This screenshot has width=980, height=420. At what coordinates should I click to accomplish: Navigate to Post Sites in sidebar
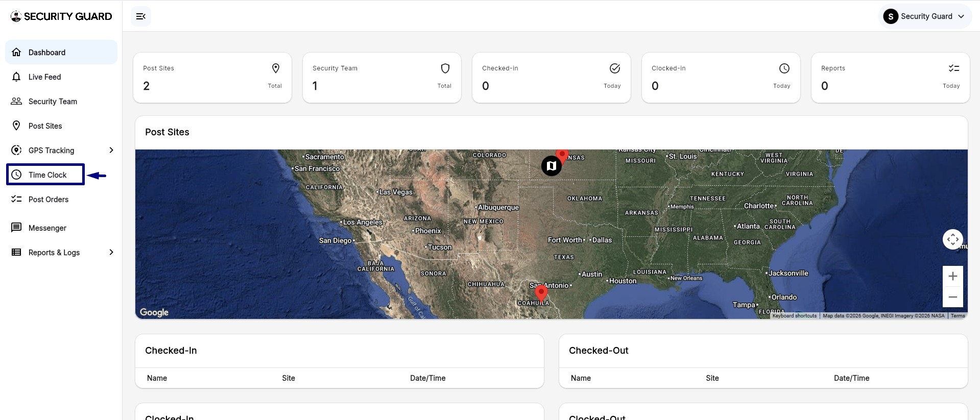coord(61,126)
